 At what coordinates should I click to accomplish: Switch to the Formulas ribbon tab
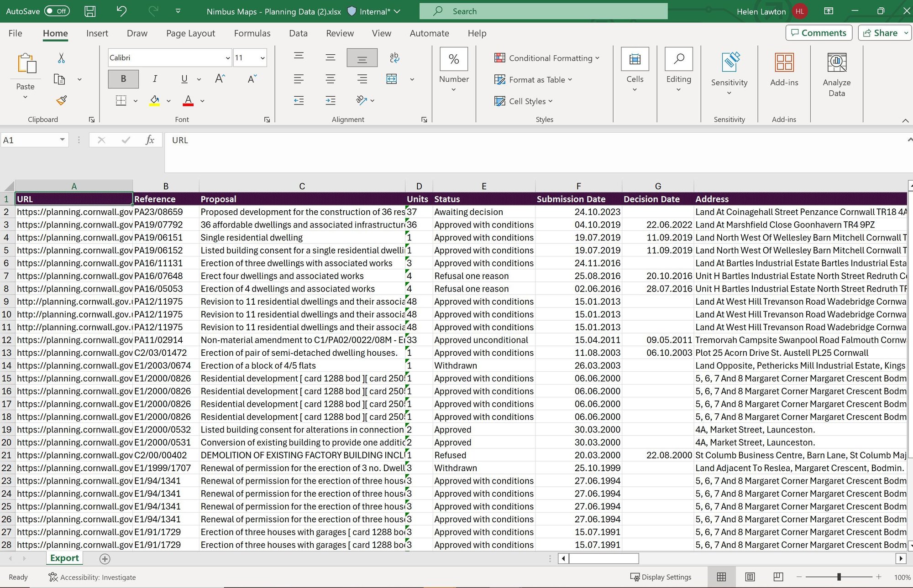[x=252, y=33]
